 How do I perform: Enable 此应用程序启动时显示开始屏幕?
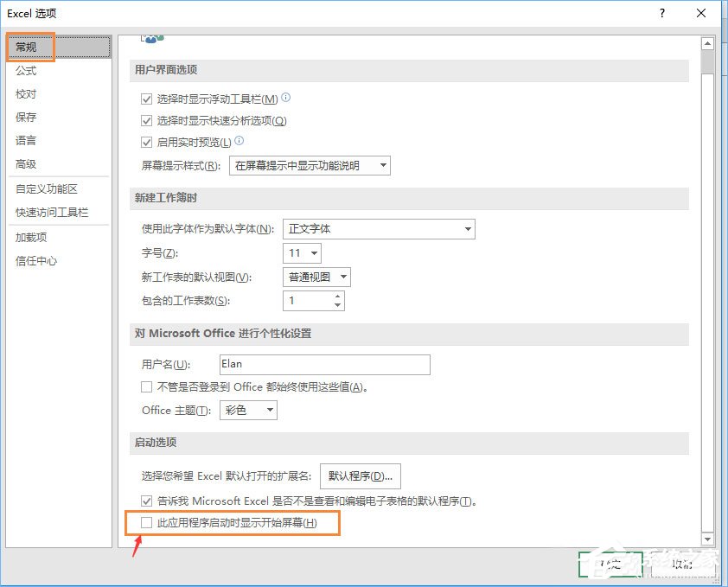(x=147, y=523)
